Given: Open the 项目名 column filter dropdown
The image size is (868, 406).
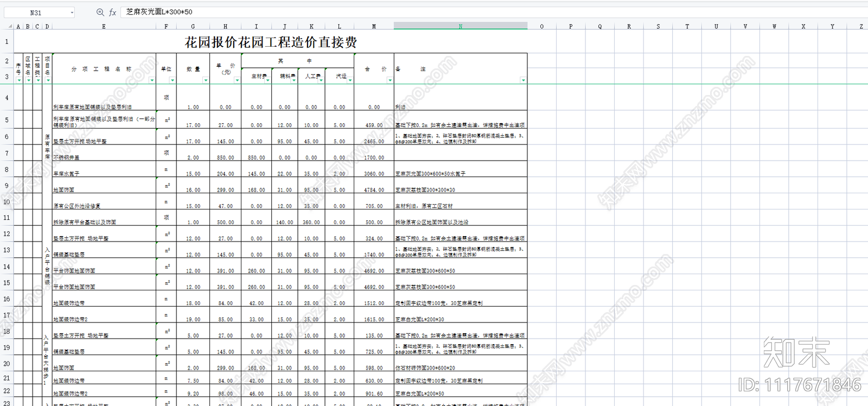Looking at the screenshot, I should [48, 80].
